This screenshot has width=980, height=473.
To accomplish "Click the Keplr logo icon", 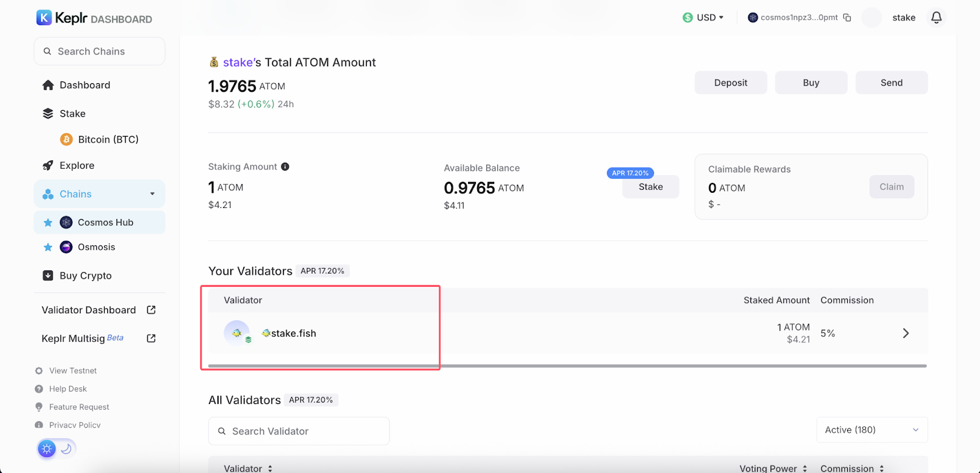I will pyautogui.click(x=44, y=18).
